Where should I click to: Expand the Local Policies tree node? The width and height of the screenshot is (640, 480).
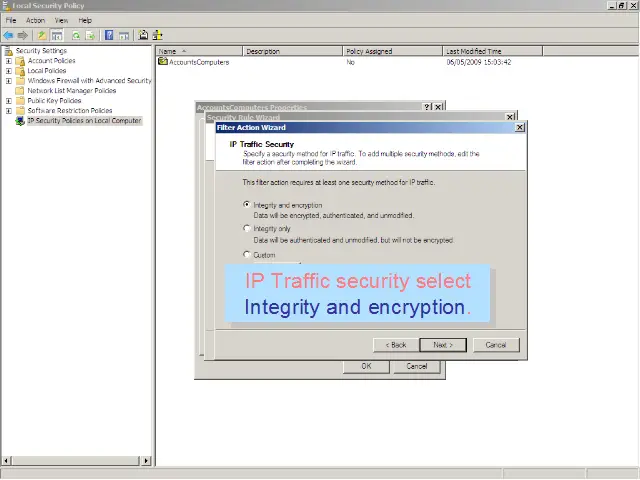9,71
